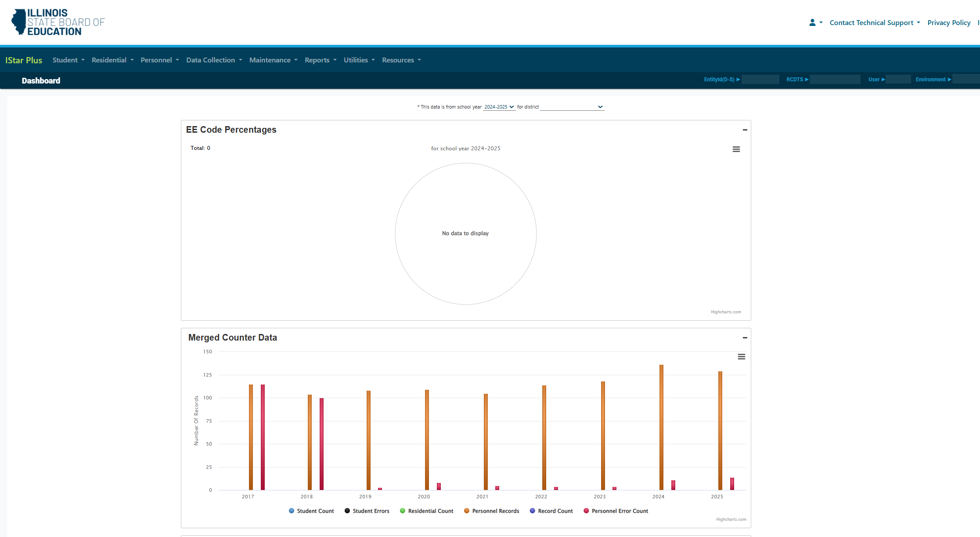Click the 'Number Of Records' axis title
Viewport: 980px width, 537px height.
(x=196, y=421)
